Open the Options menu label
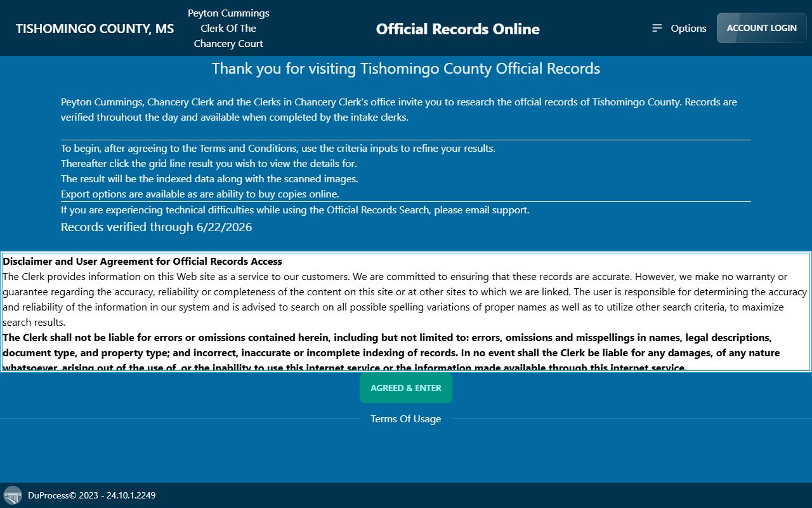This screenshot has height=508, width=812. (x=688, y=28)
